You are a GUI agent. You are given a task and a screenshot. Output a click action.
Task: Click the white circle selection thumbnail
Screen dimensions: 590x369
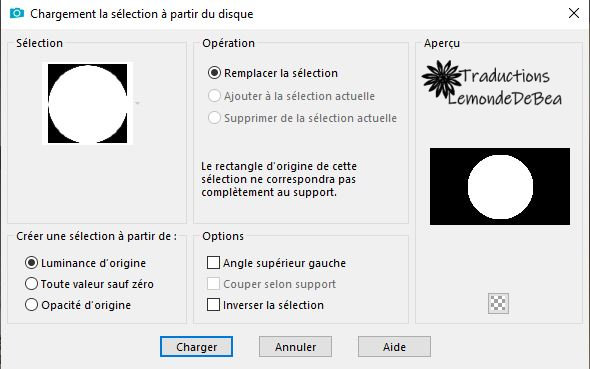click(88, 103)
